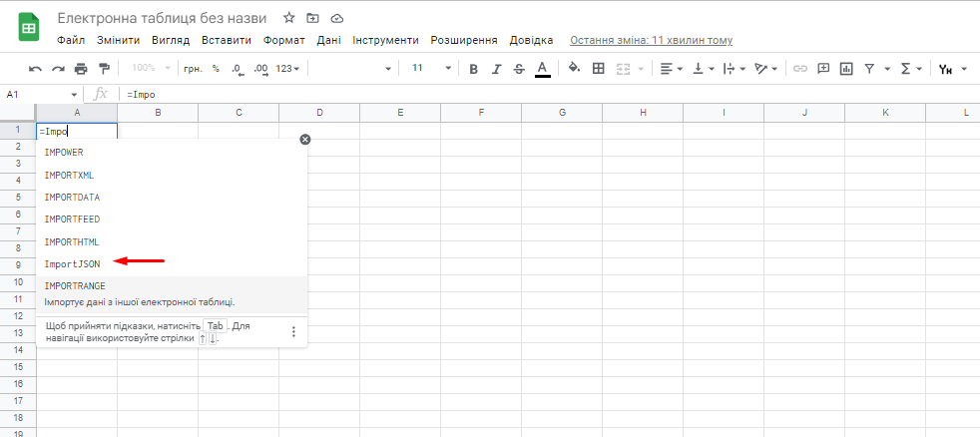This screenshot has height=437, width=980.
Task: Insert a chart using the chart icon
Action: (x=846, y=69)
